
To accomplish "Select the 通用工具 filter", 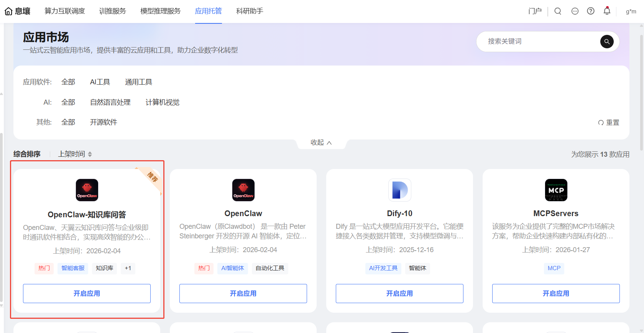I will (x=138, y=82).
